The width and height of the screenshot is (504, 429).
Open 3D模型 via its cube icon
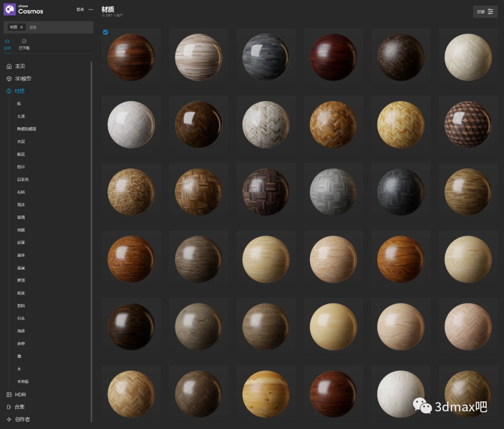click(x=9, y=79)
